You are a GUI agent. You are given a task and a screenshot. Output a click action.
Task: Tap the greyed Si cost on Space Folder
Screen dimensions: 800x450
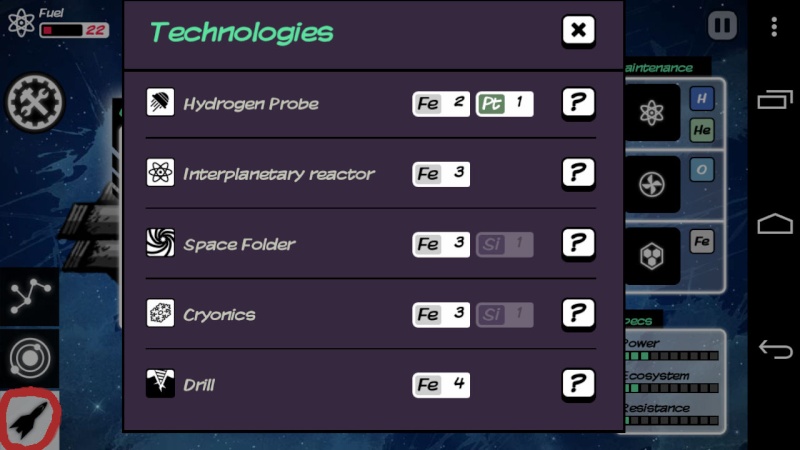(505, 244)
